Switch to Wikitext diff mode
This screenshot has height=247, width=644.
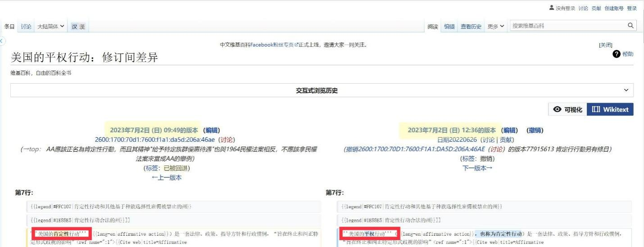coord(610,109)
